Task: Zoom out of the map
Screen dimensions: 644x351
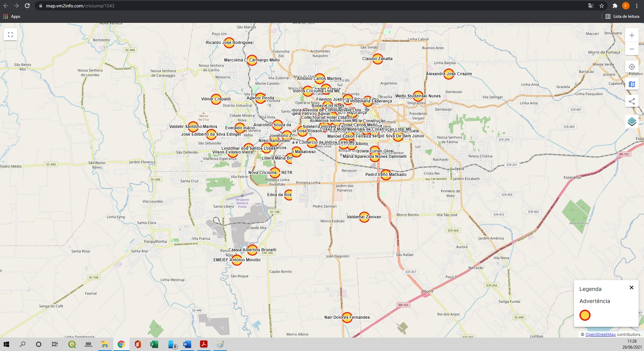Action: [632, 49]
